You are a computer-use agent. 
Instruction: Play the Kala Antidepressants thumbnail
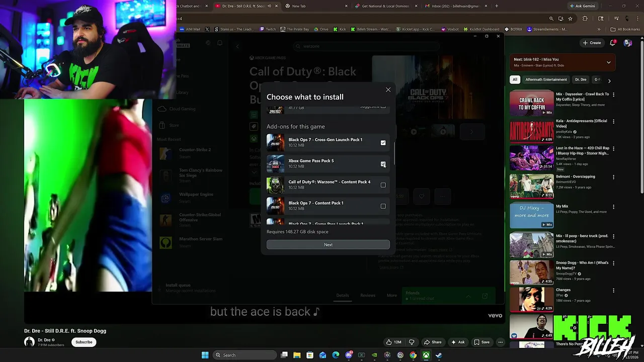pyautogui.click(x=532, y=131)
